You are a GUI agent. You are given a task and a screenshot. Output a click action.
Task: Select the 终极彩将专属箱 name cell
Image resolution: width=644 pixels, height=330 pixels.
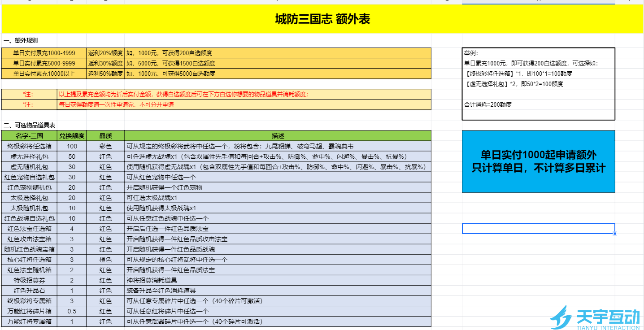(x=29, y=301)
